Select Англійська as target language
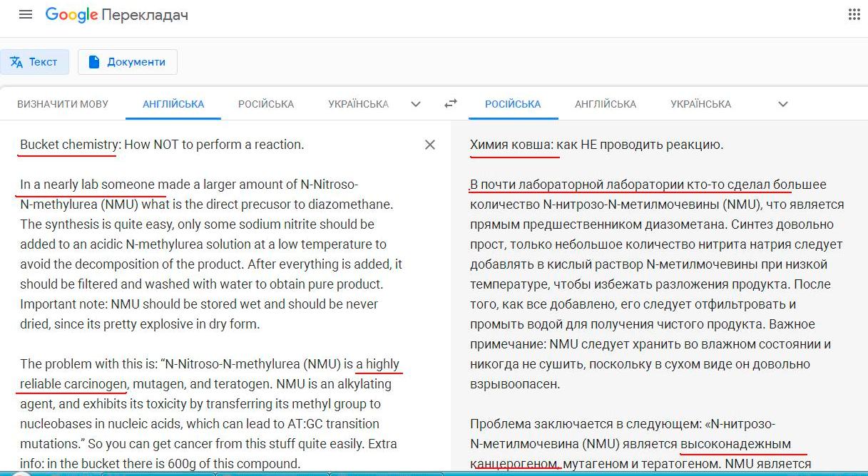868x476 pixels. pos(605,104)
